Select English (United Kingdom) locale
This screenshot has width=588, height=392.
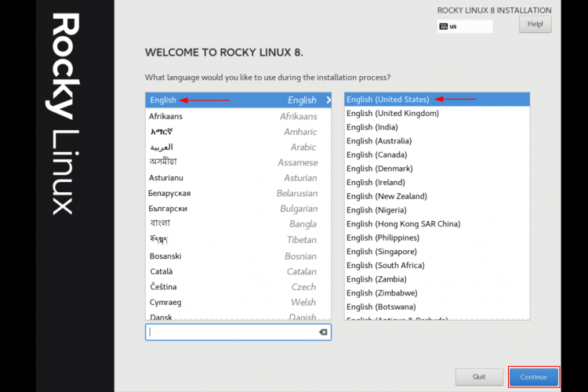point(437,113)
